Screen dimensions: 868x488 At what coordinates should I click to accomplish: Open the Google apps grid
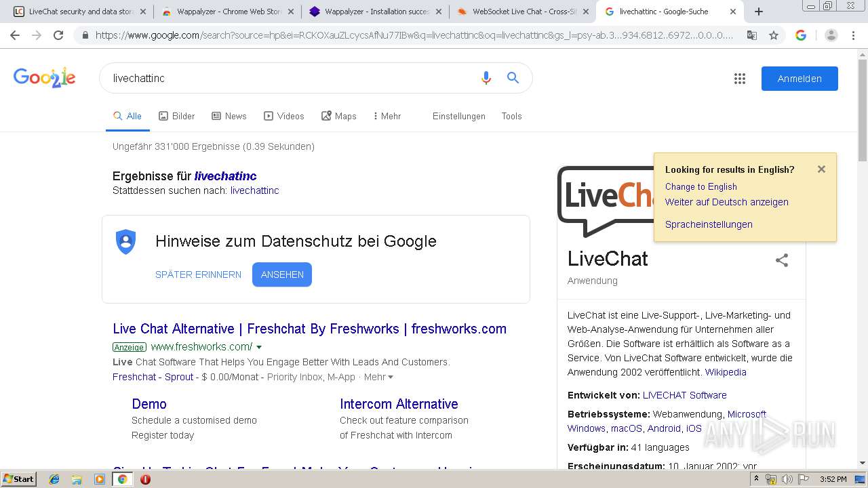(x=740, y=79)
